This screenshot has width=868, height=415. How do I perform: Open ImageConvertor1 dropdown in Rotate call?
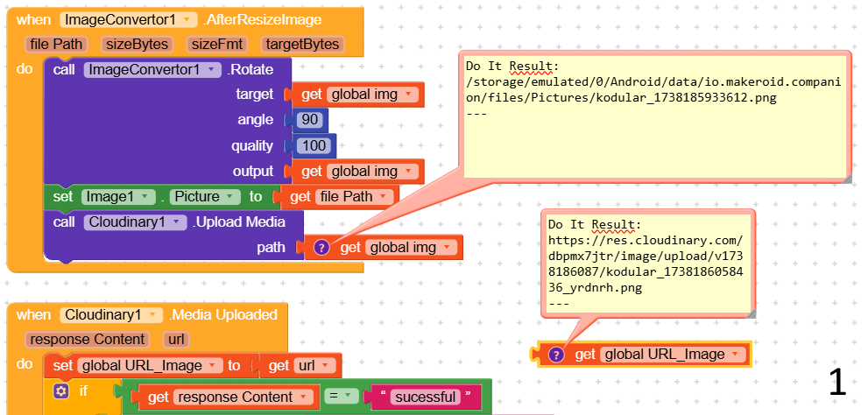pos(211,70)
